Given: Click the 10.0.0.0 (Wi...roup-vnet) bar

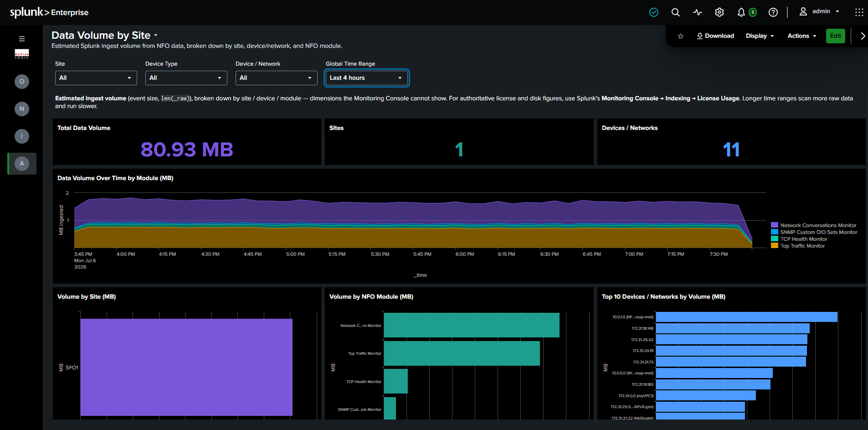Looking at the screenshot, I should [x=714, y=373].
